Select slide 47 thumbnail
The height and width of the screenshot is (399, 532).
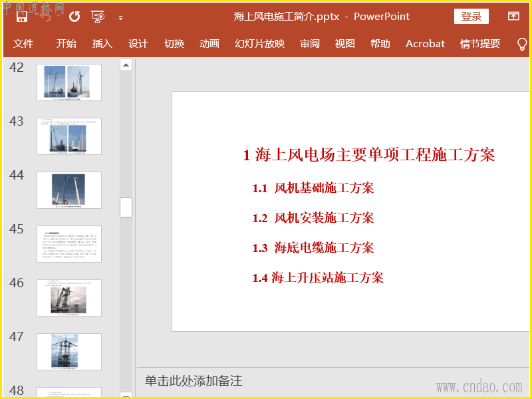click(69, 352)
